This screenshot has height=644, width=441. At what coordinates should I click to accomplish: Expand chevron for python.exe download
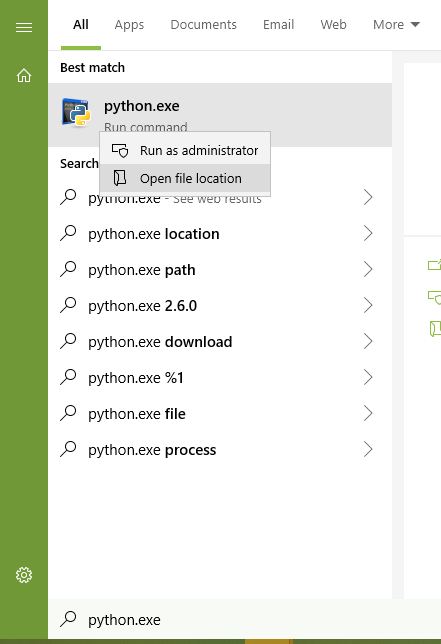point(368,341)
